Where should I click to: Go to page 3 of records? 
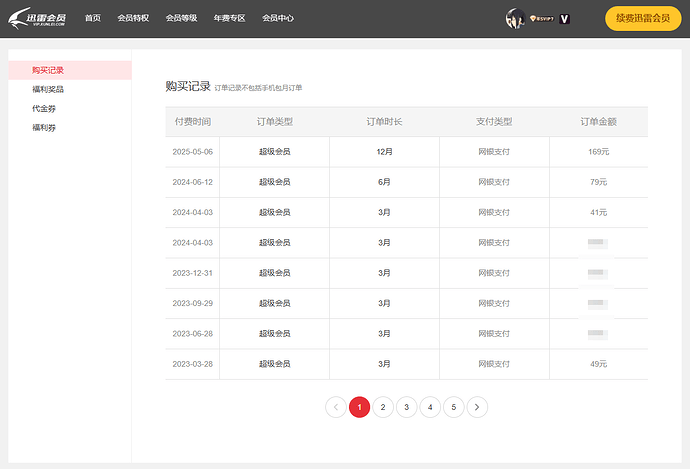tap(407, 407)
